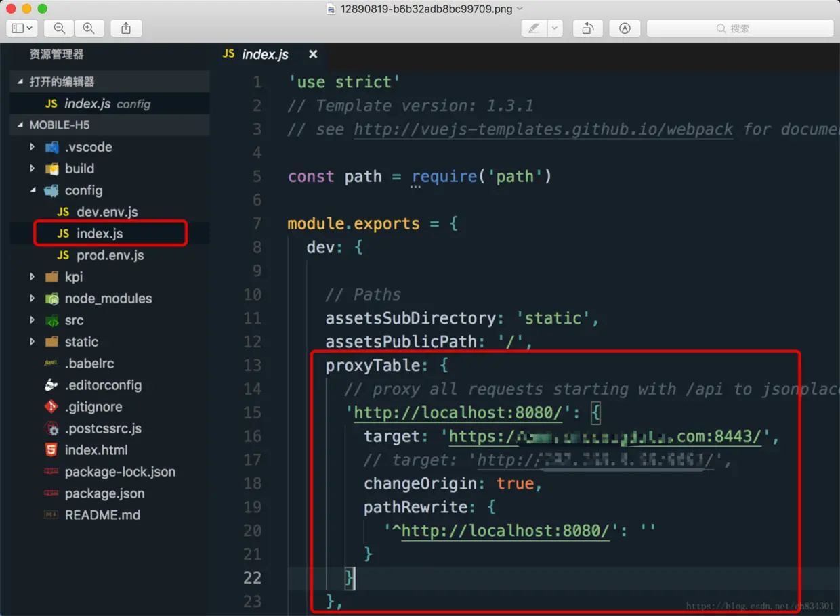Click the config folder icon

coord(51,190)
